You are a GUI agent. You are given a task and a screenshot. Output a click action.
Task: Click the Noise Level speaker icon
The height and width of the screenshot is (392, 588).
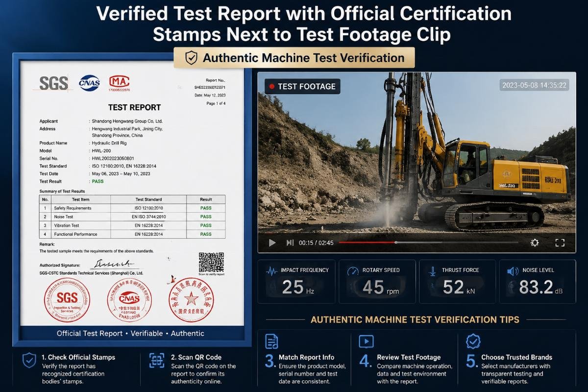tap(513, 271)
